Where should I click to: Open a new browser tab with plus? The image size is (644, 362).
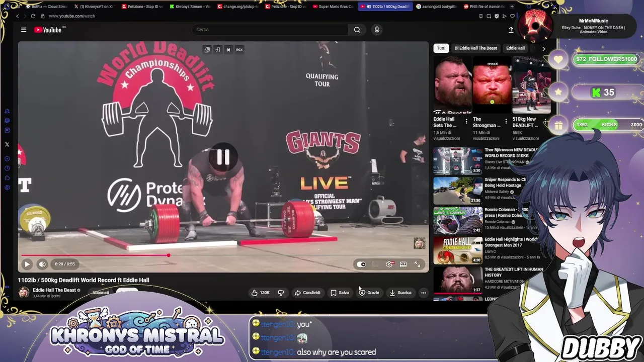click(x=512, y=7)
